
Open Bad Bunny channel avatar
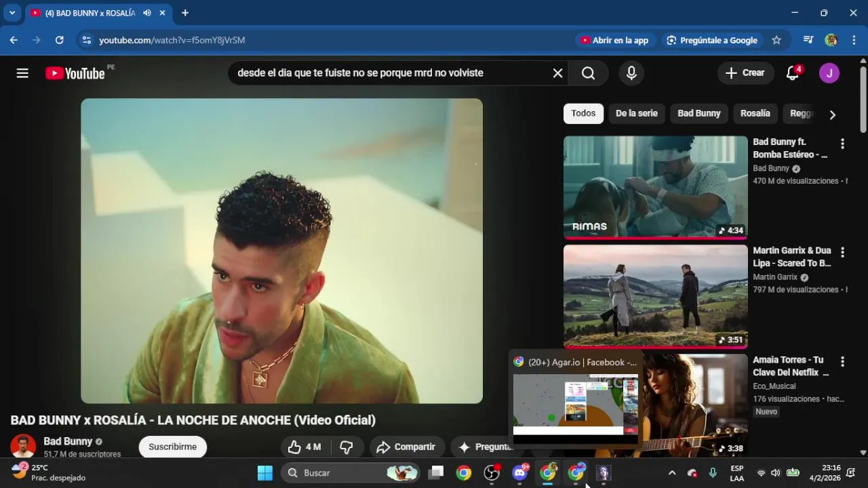coord(23,446)
